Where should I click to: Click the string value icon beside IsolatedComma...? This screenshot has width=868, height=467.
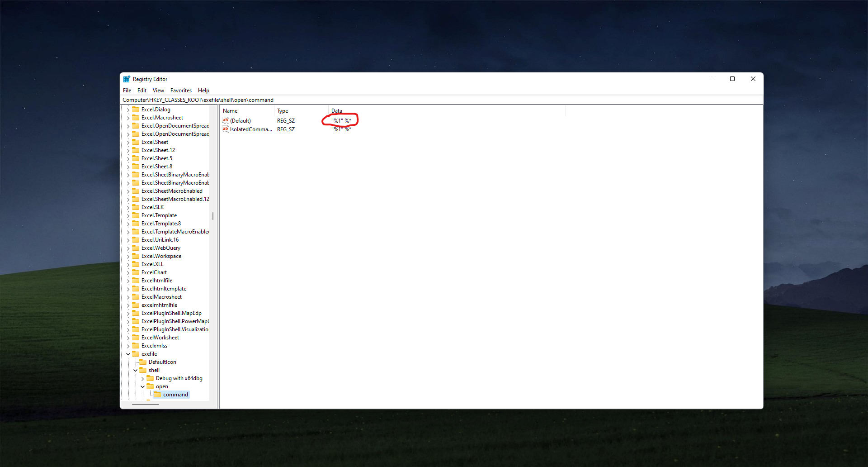[226, 129]
